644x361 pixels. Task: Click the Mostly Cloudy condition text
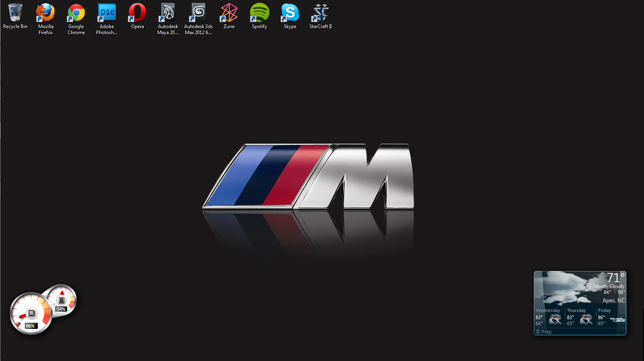(609, 286)
